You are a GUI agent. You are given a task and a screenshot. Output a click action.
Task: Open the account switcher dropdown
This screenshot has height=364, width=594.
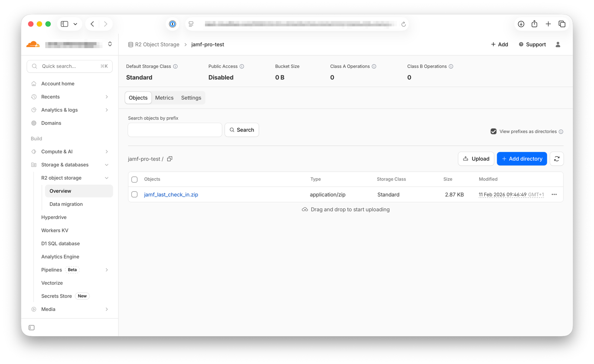(x=110, y=44)
